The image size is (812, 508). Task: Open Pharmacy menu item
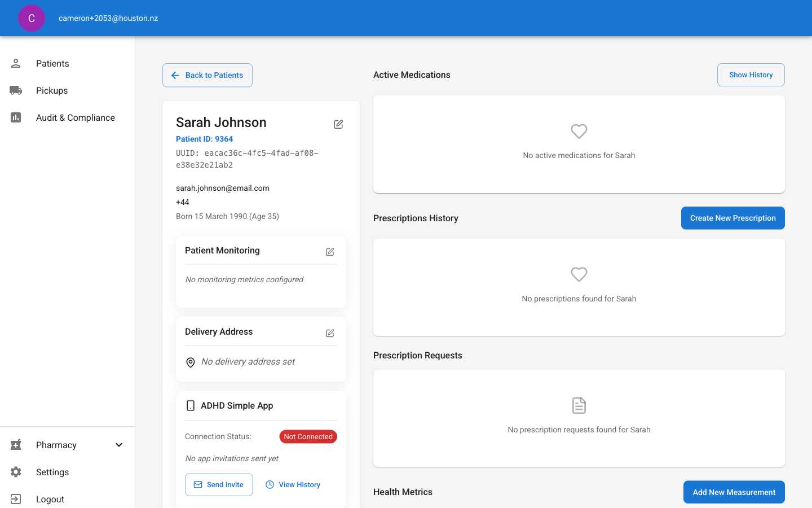pyautogui.click(x=68, y=445)
